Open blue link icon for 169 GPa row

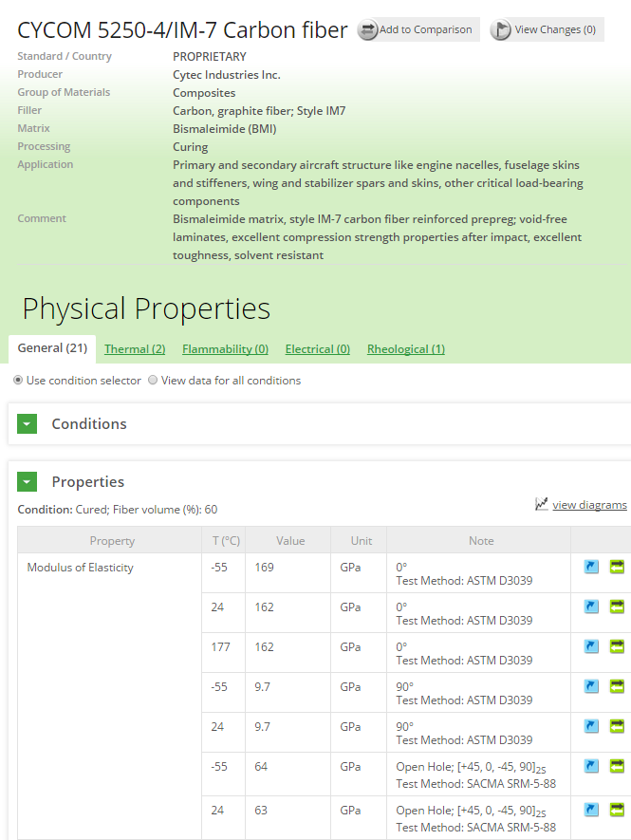[x=591, y=567]
